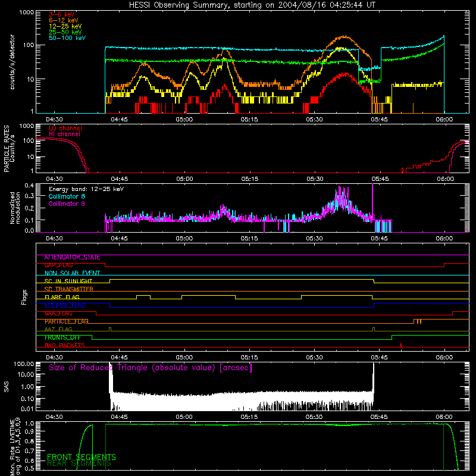Click the FRONT SEGMENTS legend label
476x476 pixels.
click(x=82, y=457)
